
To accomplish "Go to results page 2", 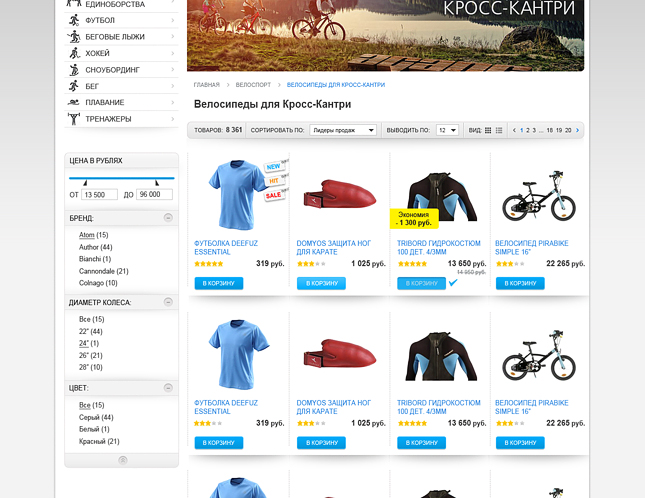I will [x=528, y=130].
